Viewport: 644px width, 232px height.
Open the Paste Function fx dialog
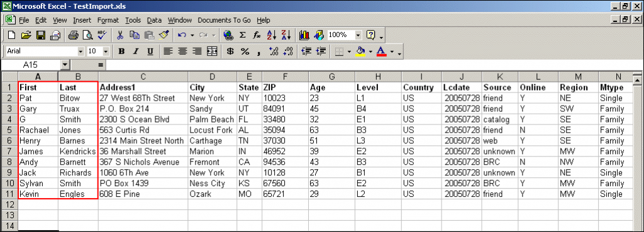[257, 35]
